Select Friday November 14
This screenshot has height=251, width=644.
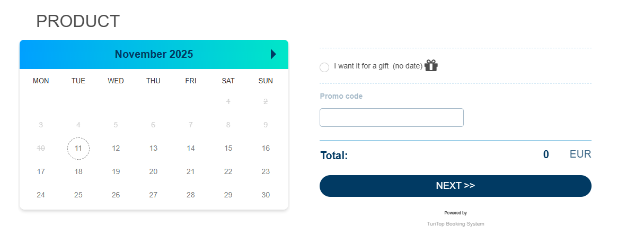point(191,149)
